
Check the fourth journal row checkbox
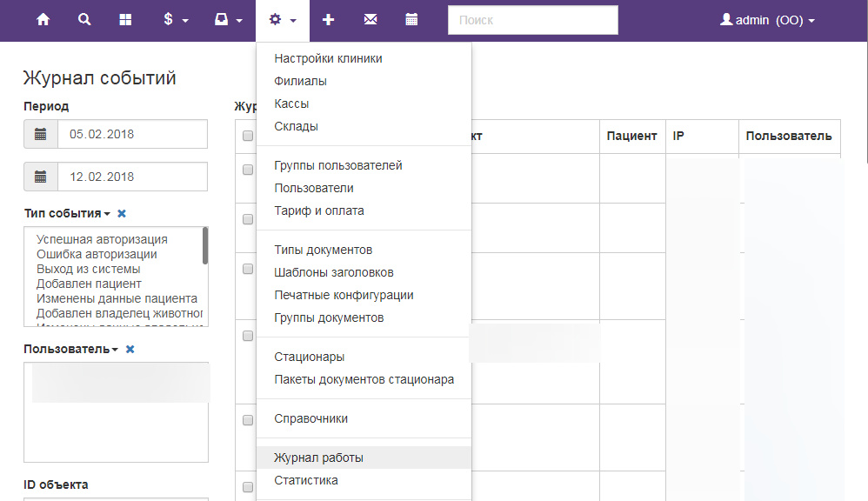pyautogui.click(x=248, y=336)
